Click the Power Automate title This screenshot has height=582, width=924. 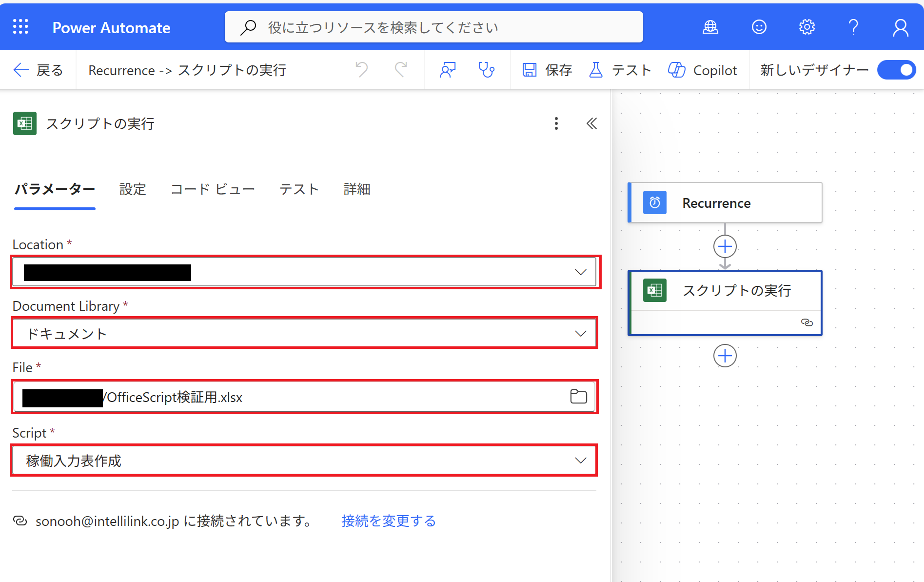(111, 28)
